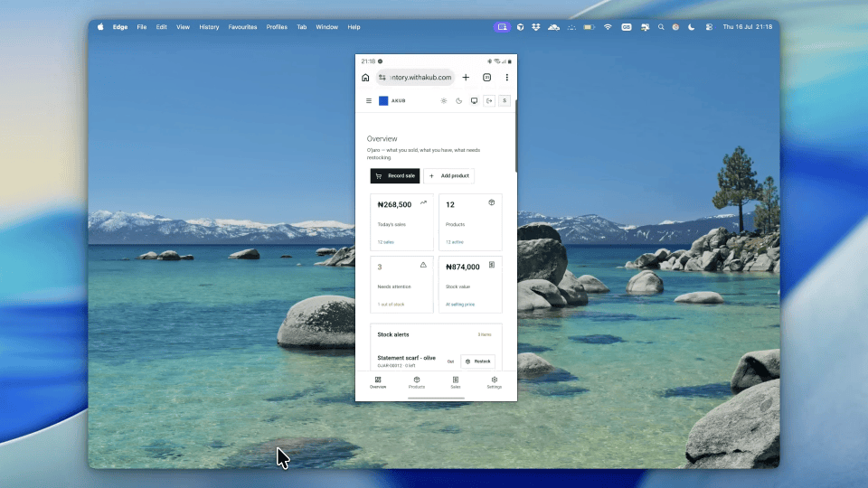Click the Stock alerts heading

coord(393,334)
